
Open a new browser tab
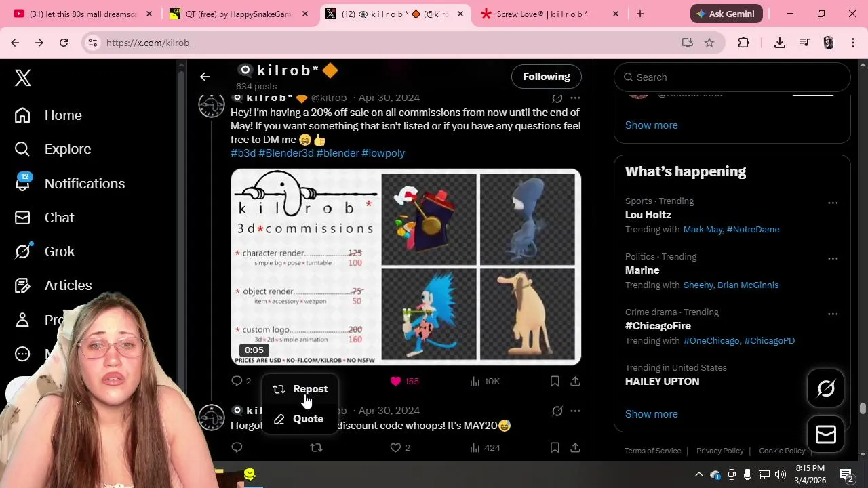pos(639,14)
